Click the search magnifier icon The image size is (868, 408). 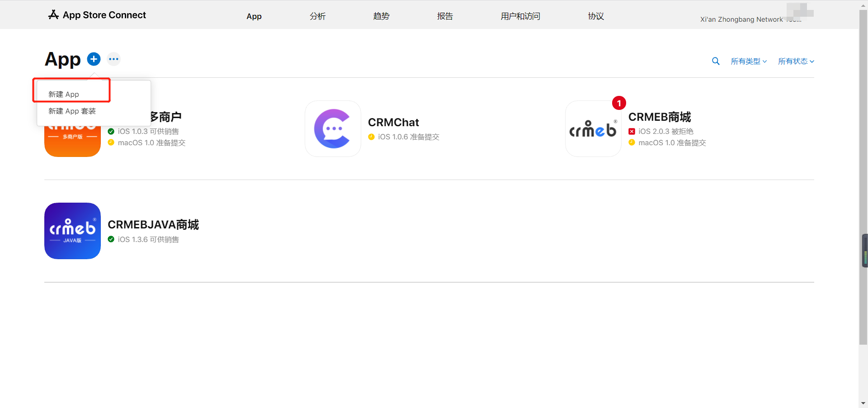click(716, 61)
